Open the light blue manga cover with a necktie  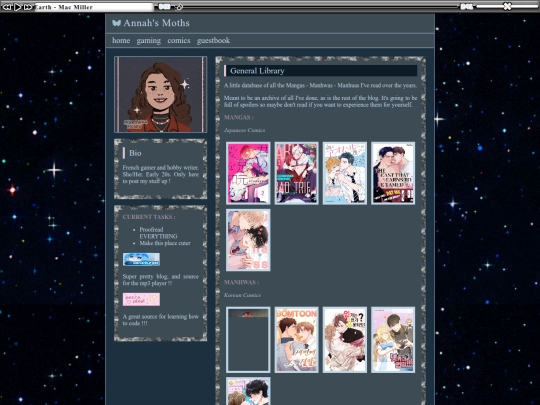(345, 173)
